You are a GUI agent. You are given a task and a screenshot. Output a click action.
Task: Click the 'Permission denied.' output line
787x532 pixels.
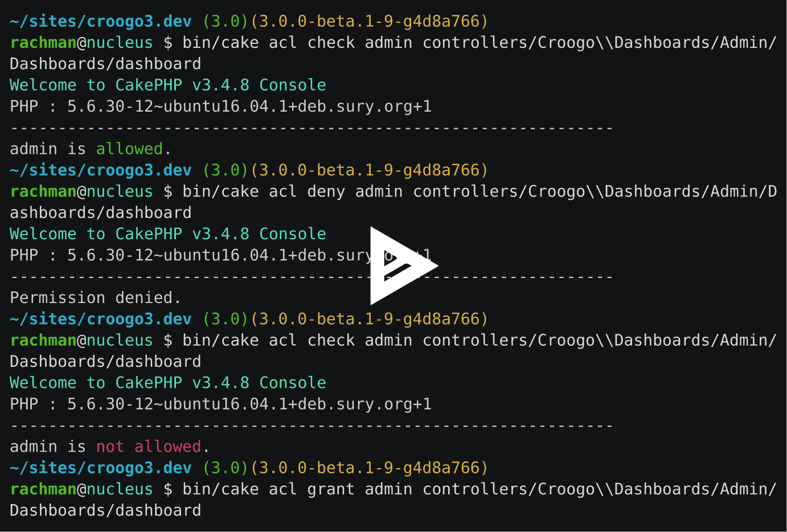pyautogui.click(x=96, y=298)
